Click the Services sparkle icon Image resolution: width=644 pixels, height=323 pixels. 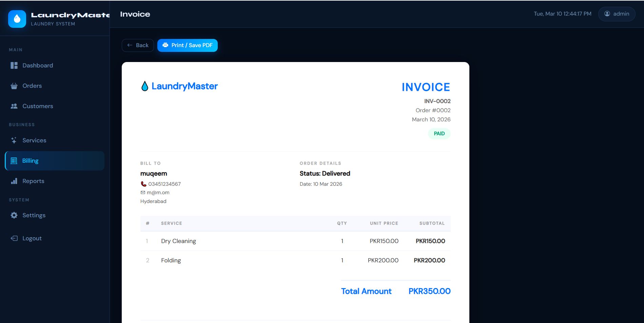point(14,140)
